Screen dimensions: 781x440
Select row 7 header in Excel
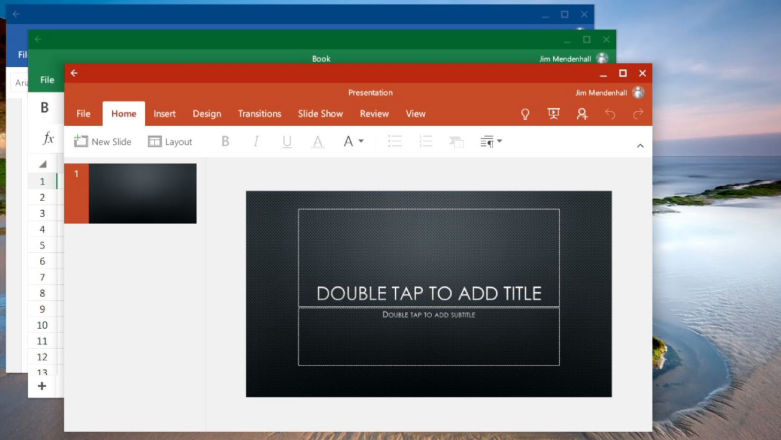[x=42, y=277]
